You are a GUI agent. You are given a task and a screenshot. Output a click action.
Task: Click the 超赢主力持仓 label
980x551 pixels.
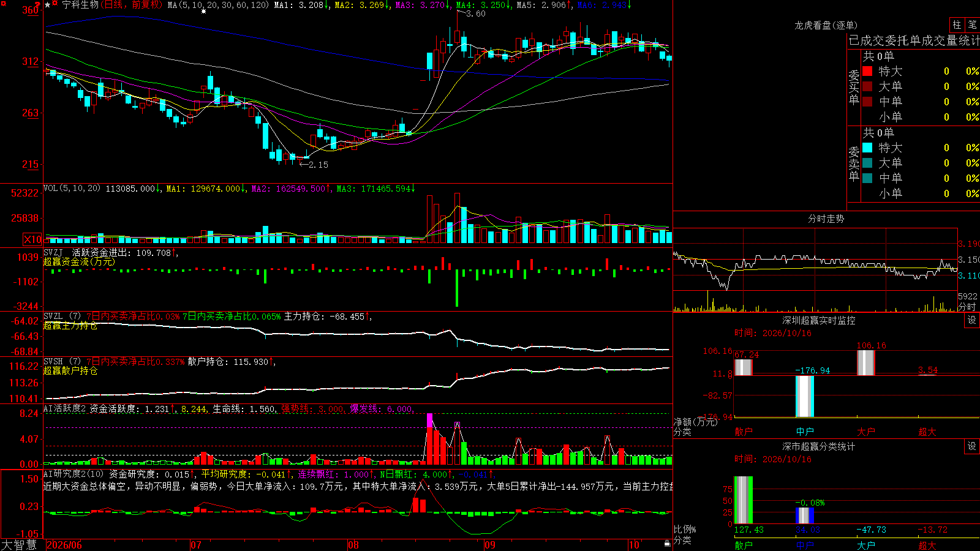70,325
